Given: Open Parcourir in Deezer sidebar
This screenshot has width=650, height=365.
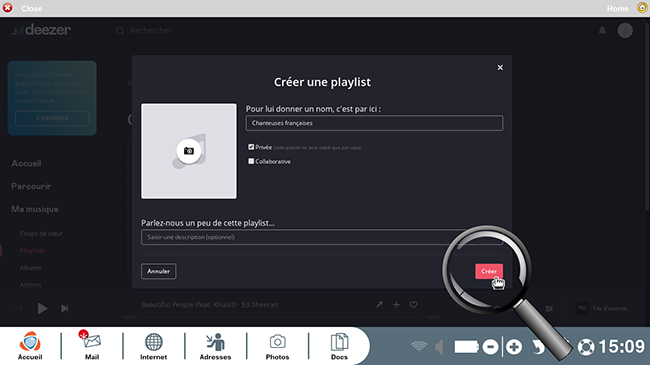Looking at the screenshot, I should (x=31, y=186).
